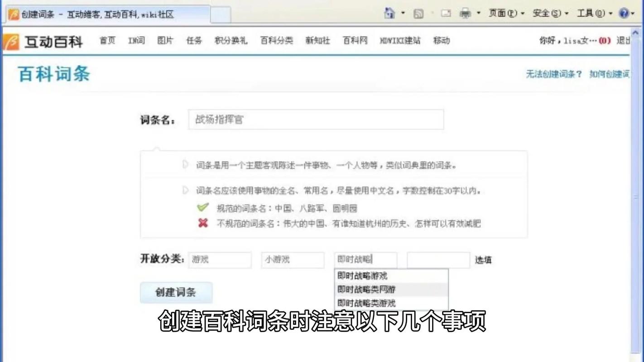
Task: Click the 选填 label text
Action: [x=483, y=260]
